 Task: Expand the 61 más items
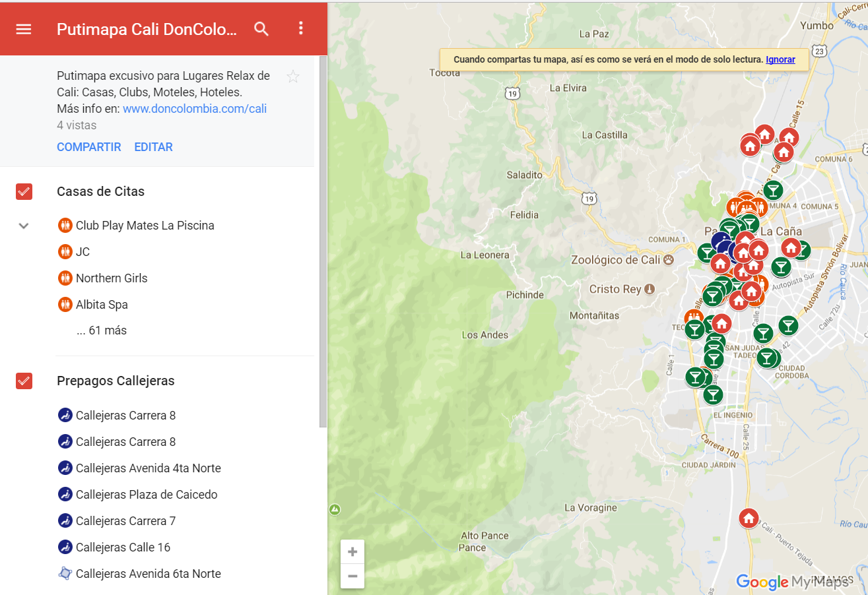(102, 330)
